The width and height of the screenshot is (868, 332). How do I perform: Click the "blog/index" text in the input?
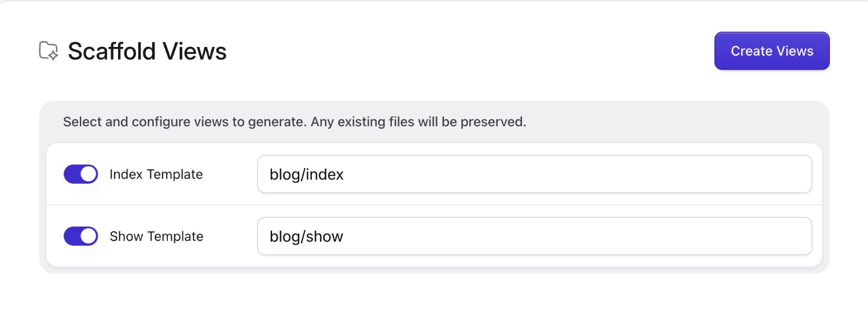coord(307,174)
